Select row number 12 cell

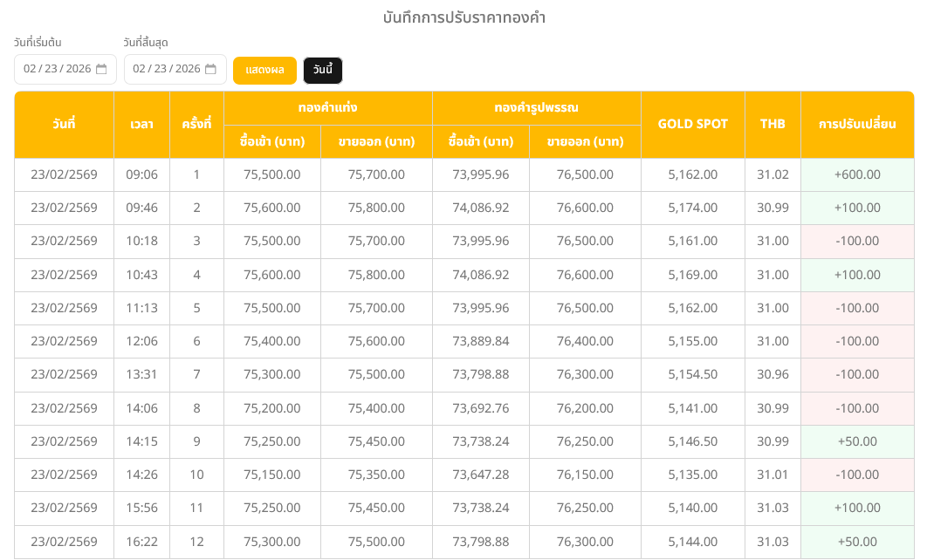pos(196,542)
